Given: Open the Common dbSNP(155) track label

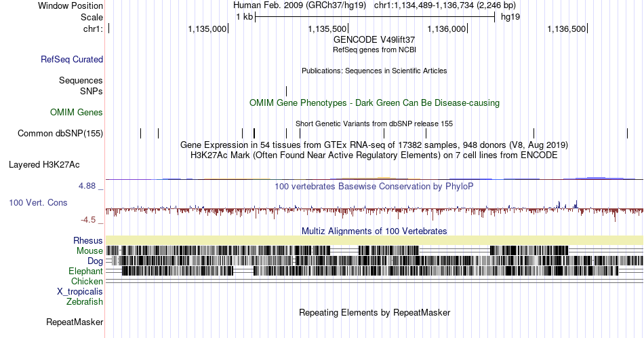Looking at the screenshot, I should (60, 133).
